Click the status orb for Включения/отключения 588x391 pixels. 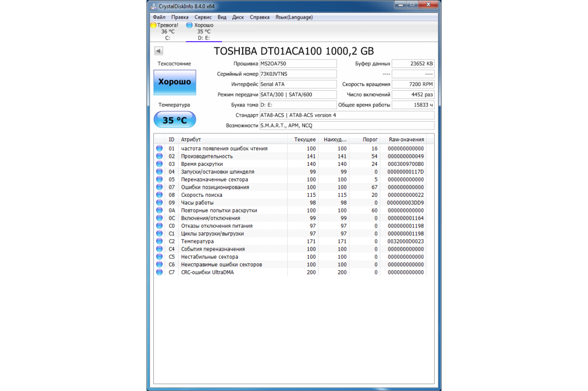click(x=159, y=218)
